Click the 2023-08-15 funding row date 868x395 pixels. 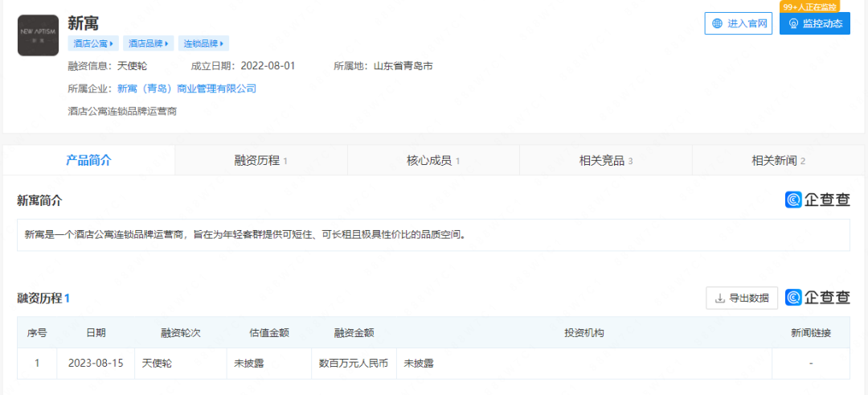(x=96, y=363)
